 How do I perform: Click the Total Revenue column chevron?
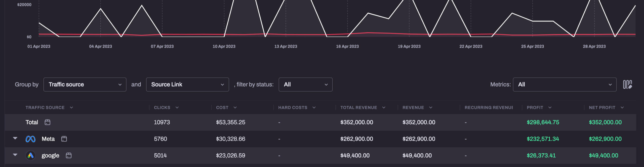click(x=384, y=108)
